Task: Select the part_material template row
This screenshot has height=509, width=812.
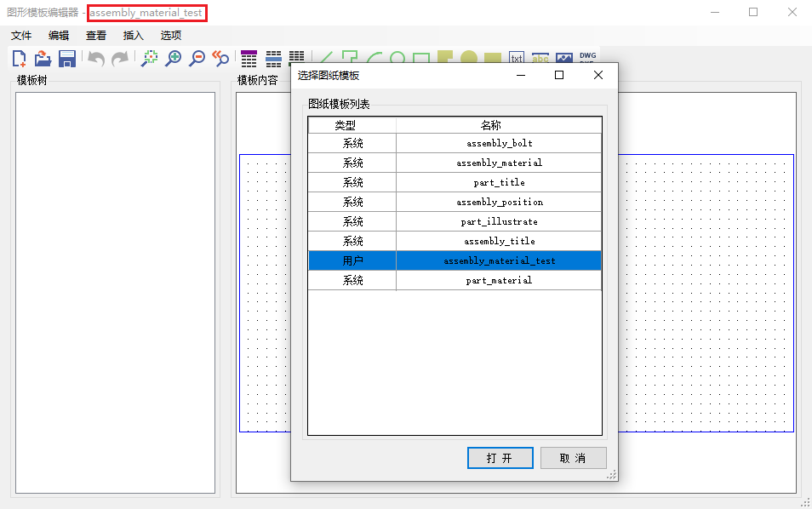Action: [x=455, y=280]
